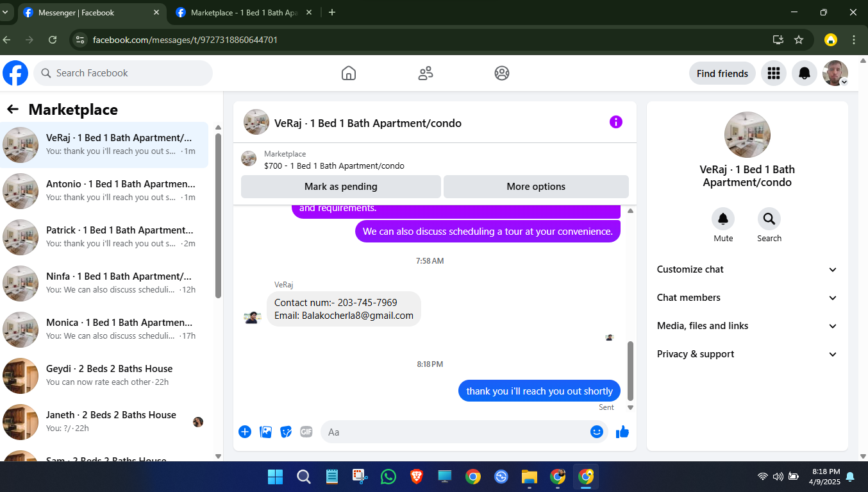Open Monica conversation in the list
This screenshot has height=492, width=868.
(x=104, y=330)
